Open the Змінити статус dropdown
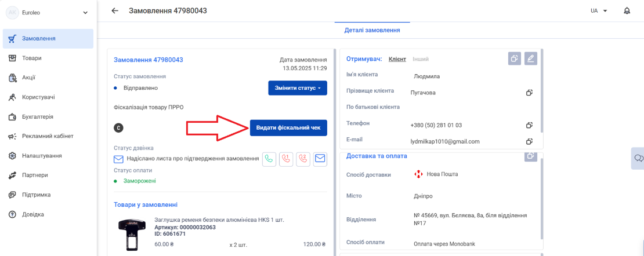Viewport: 644px width, 256px height. click(x=298, y=88)
